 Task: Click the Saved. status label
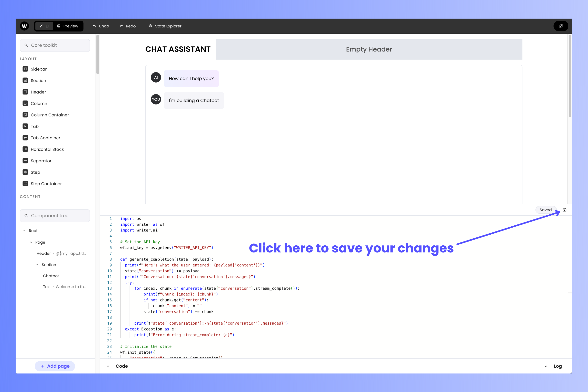(546, 210)
